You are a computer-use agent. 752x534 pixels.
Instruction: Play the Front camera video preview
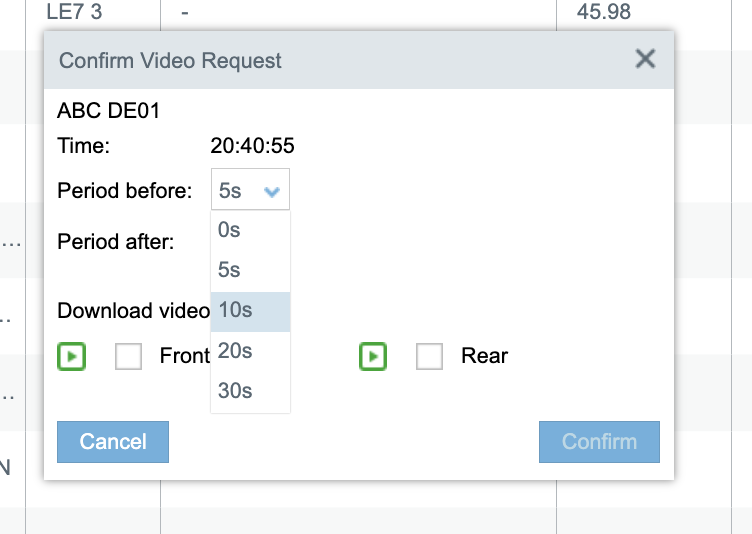(71, 356)
